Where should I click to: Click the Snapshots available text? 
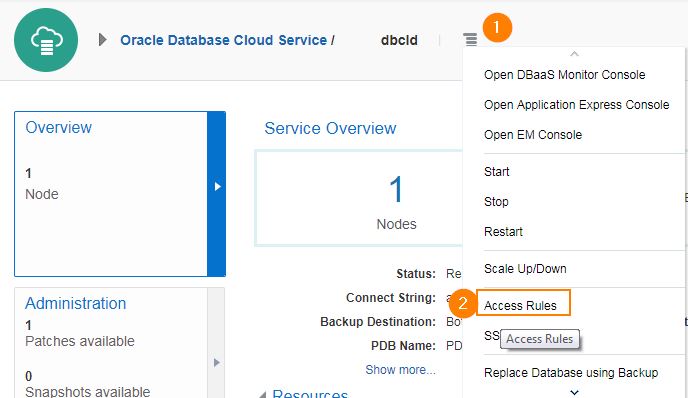click(x=87, y=391)
